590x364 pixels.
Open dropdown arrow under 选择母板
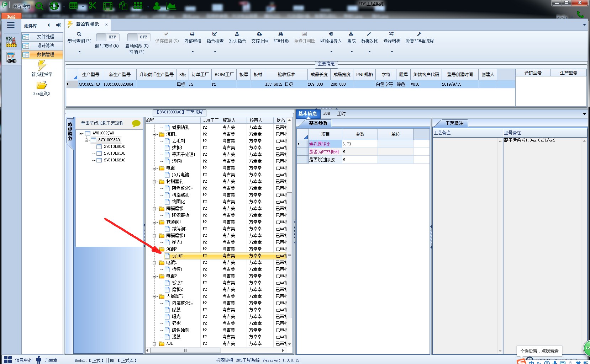tap(392, 52)
